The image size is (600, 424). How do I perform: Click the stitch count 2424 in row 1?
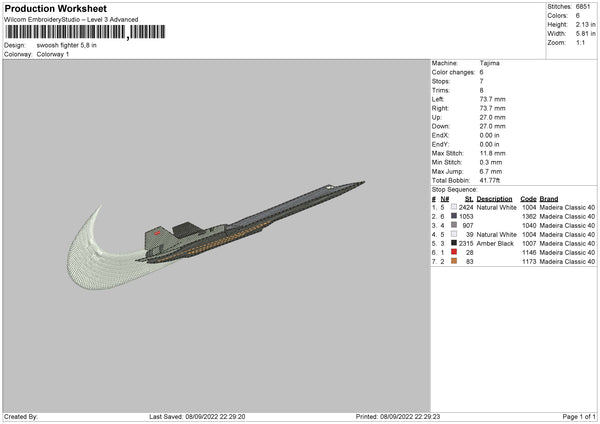point(466,207)
